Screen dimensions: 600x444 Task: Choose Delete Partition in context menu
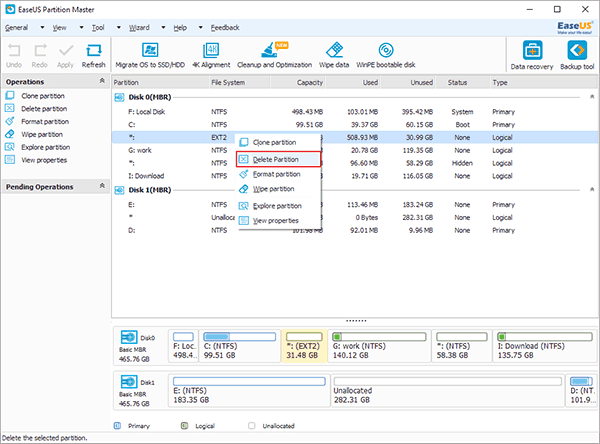[277, 159]
